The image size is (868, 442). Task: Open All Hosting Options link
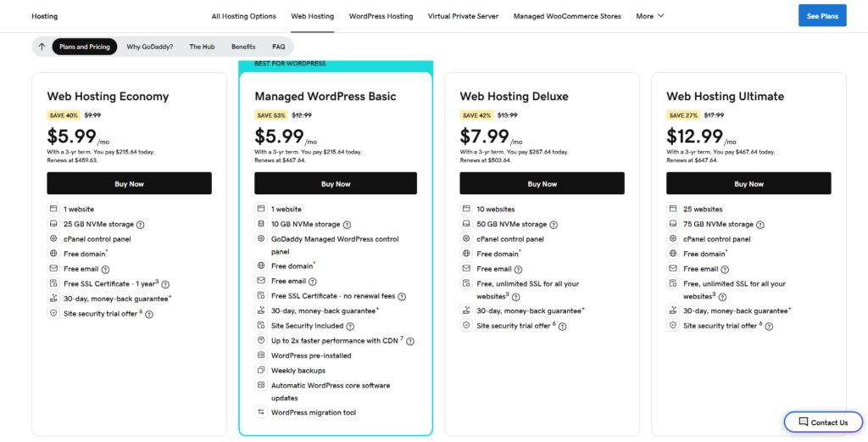[x=244, y=16]
